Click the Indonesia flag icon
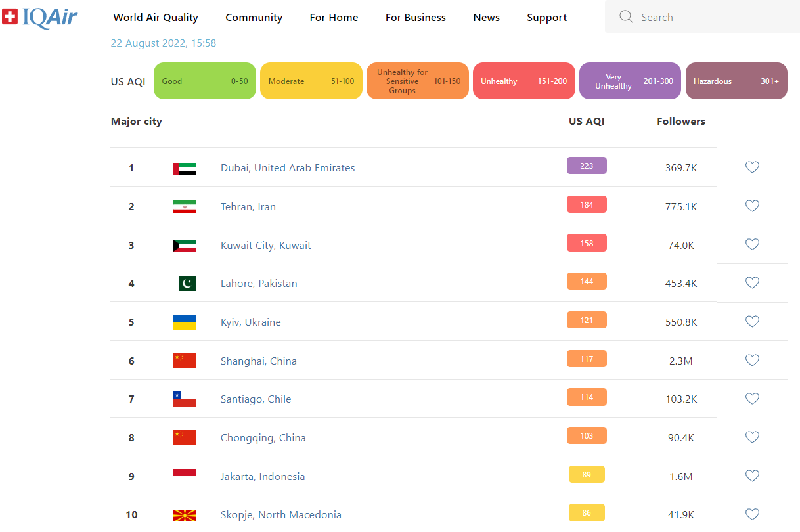This screenshot has width=800, height=532. (185, 476)
